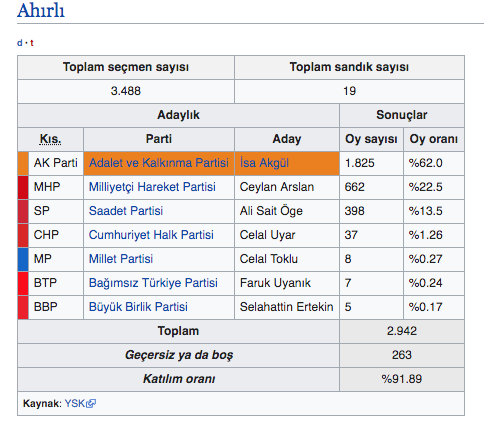Click the 'Oy oranı' column header

[434, 139]
